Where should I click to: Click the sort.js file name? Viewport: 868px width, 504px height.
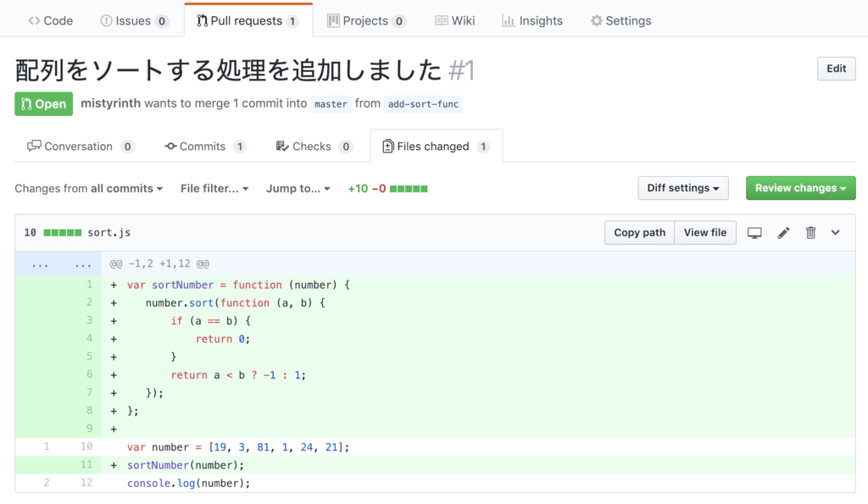pyautogui.click(x=109, y=233)
